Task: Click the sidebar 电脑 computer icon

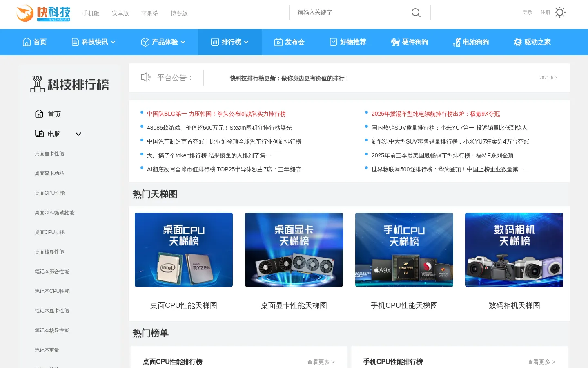Action: pyautogui.click(x=39, y=133)
